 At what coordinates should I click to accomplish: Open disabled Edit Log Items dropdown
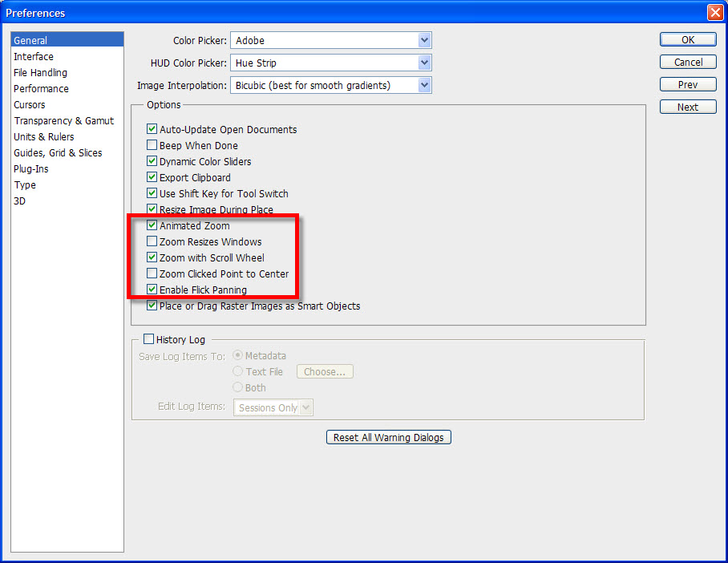tap(273, 407)
